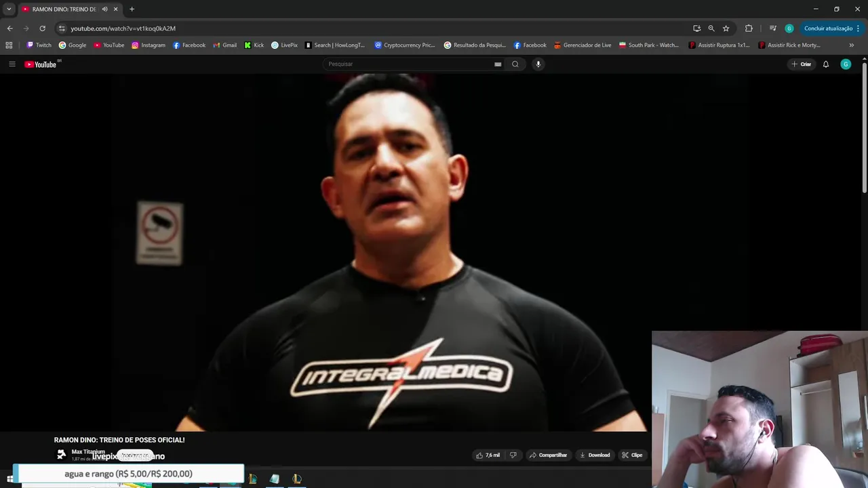This screenshot has height=488, width=868.
Task: Click the Compartilhar share button
Action: coord(548,455)
